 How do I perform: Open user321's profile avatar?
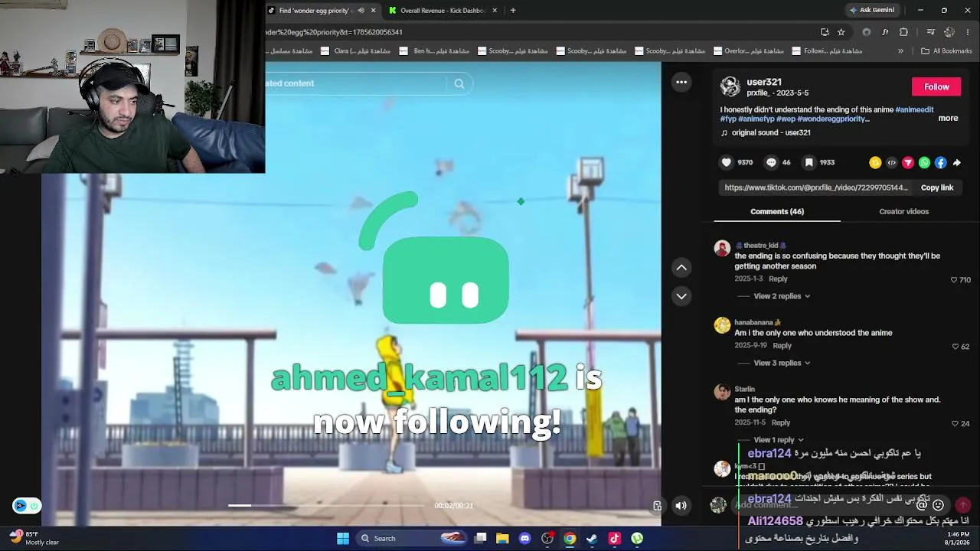pyautogui.click(x=730, y=86)
